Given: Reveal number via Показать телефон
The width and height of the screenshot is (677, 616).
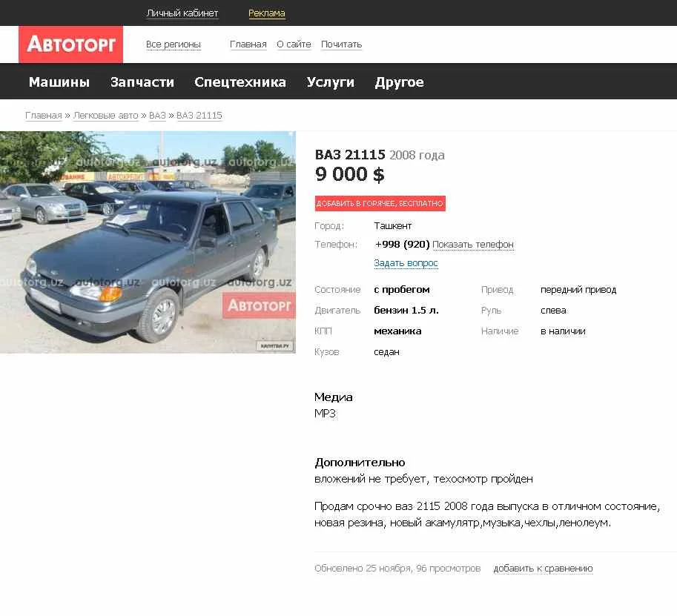Looking at the screenshot, I should click(473, 245).
